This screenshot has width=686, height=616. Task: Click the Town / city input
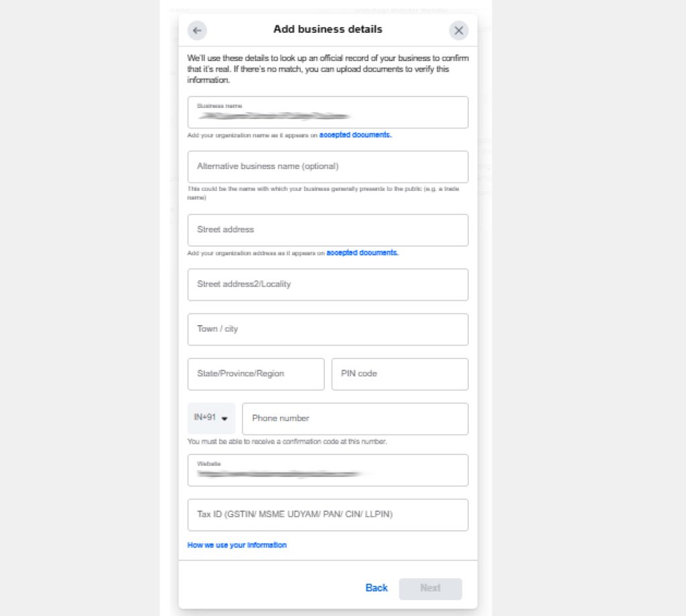328,329
